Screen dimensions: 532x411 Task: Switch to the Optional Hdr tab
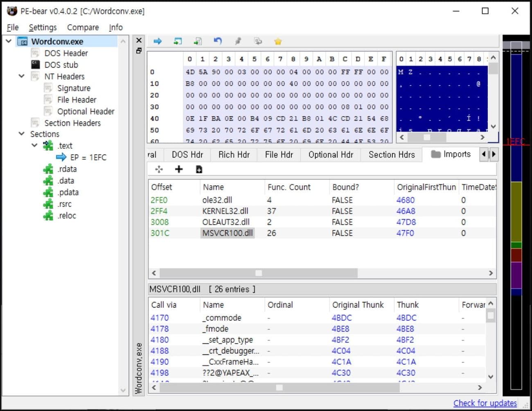pyautogui.click(x=330, y=155)
